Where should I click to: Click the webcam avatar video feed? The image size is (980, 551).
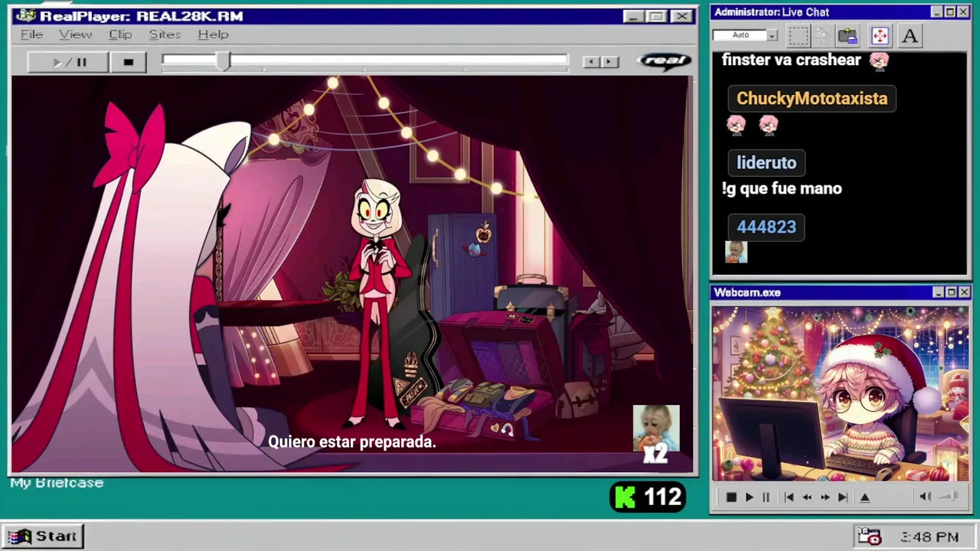pyautogui.click(x=840, y=393)
